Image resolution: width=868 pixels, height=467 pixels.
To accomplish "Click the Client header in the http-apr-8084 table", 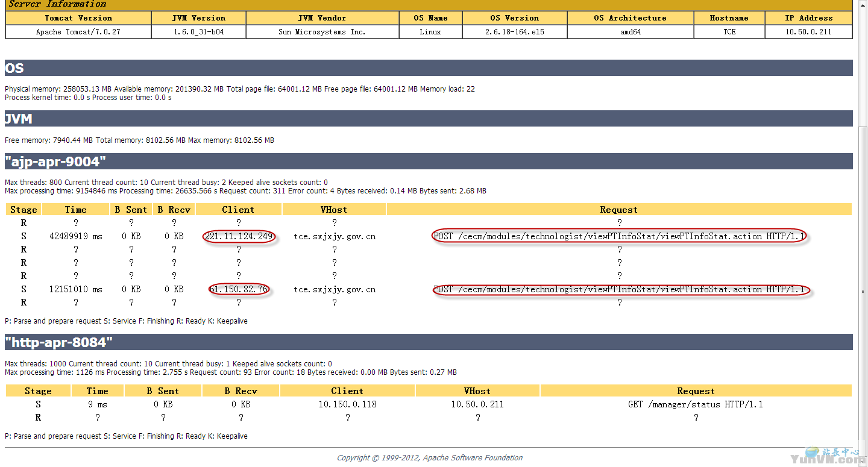I will click(348, 391).
